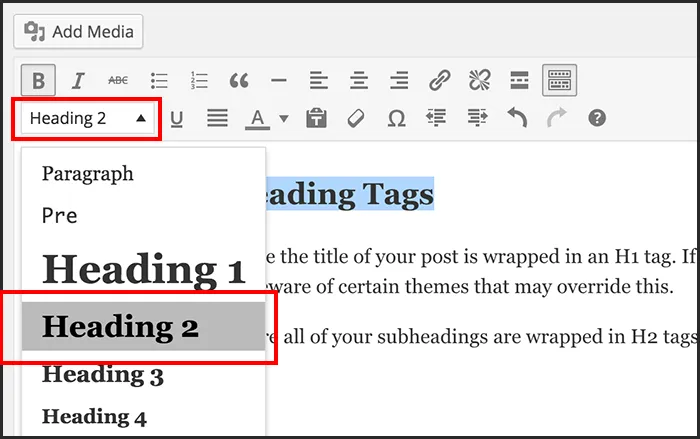Expand text color arrow dropdown

pos(283,119)
